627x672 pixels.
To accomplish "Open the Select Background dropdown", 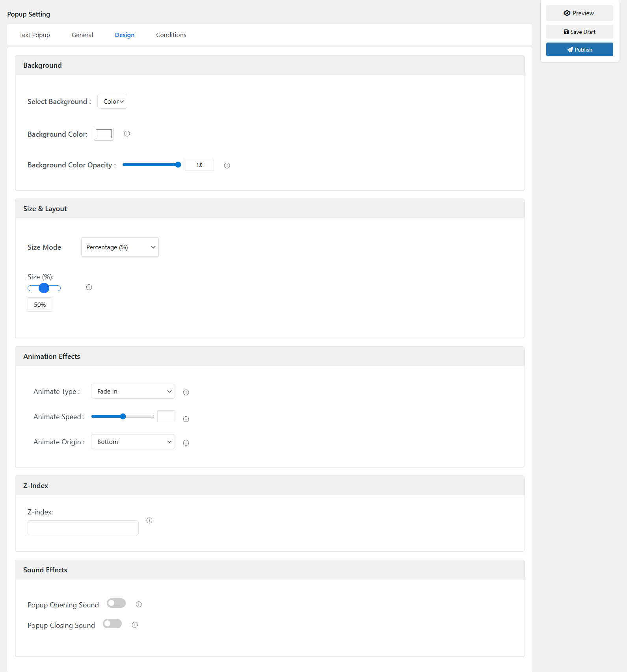I will click(112, 101).
